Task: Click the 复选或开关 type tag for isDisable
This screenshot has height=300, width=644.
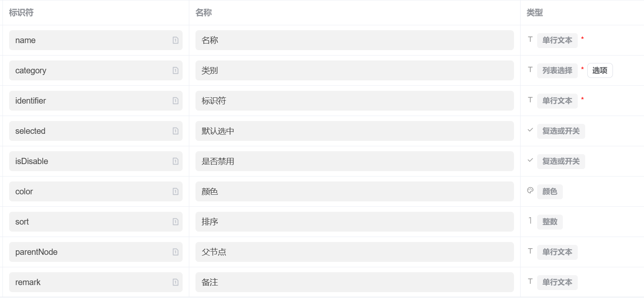Action: click(561, 162)
